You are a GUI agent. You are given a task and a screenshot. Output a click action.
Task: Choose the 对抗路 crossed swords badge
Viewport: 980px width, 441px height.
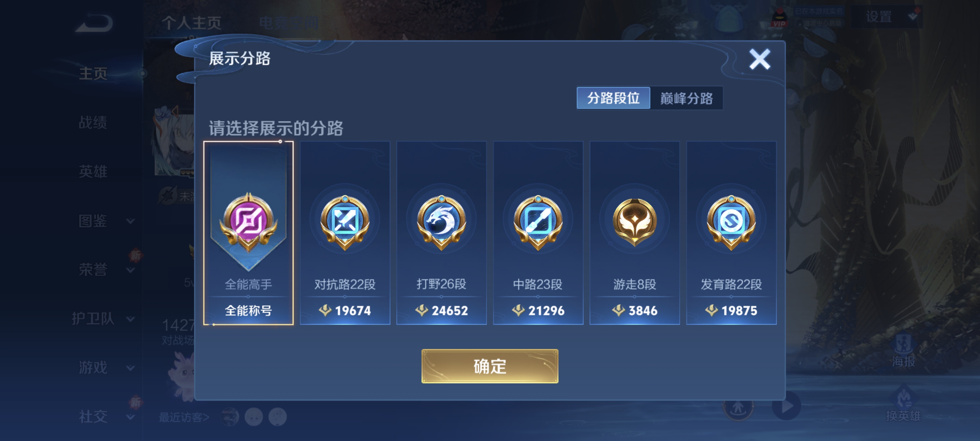coord(345,222)
